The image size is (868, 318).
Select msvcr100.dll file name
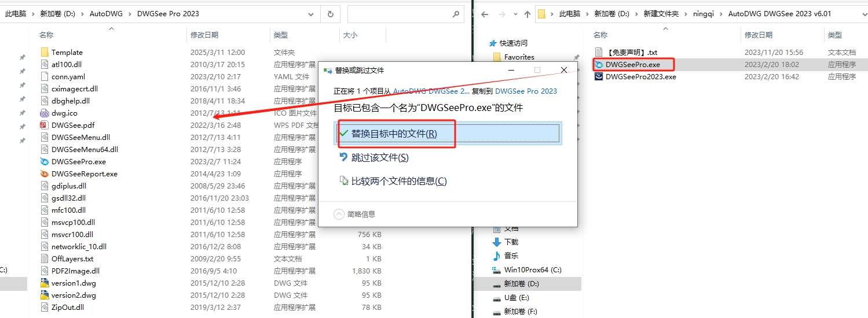coord(72,234)
